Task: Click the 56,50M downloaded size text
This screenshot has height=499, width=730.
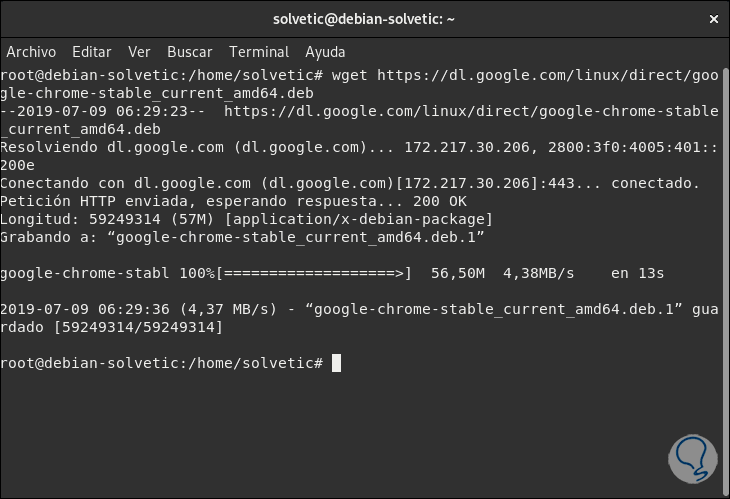Action: [x=457, y=272]
